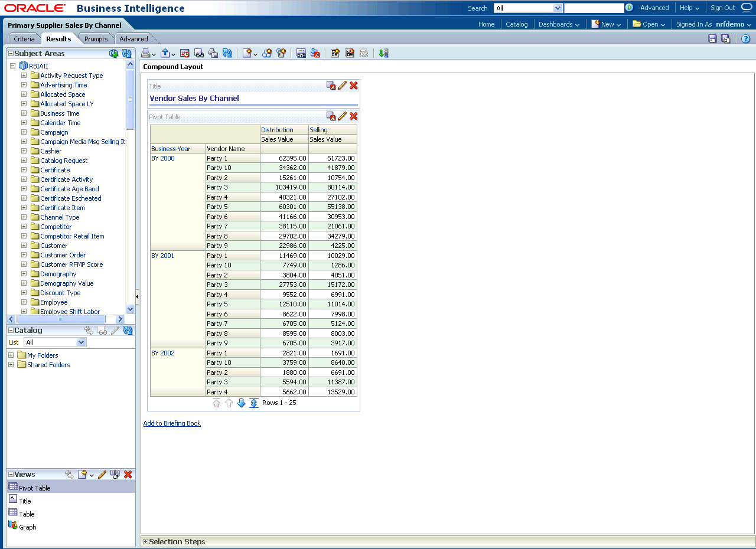
Task: Click the Refresh results toolbar icon
Action: pyautogui.click(x=227, y=53)
